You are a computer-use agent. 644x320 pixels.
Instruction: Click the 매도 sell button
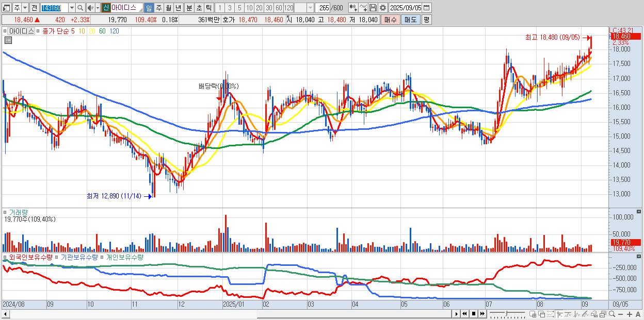[x=410, y=20]
